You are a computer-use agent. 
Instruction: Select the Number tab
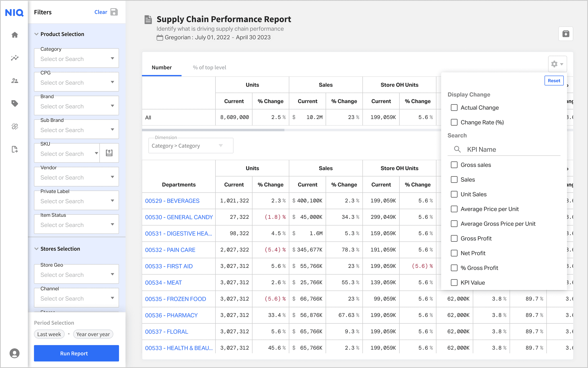[x=162, y=67]
